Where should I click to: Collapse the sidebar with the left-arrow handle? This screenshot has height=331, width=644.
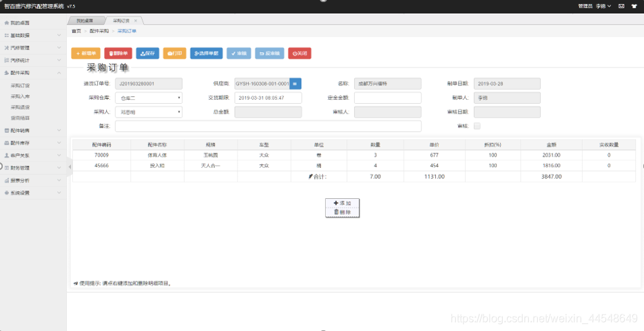click(x=70, y=167)
